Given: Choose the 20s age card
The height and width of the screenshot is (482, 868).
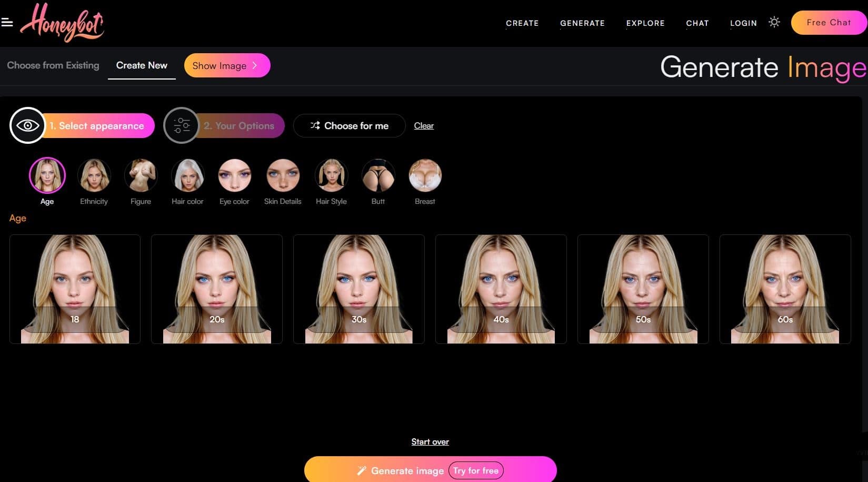Looking at the screenshot, I should [217, 289].
